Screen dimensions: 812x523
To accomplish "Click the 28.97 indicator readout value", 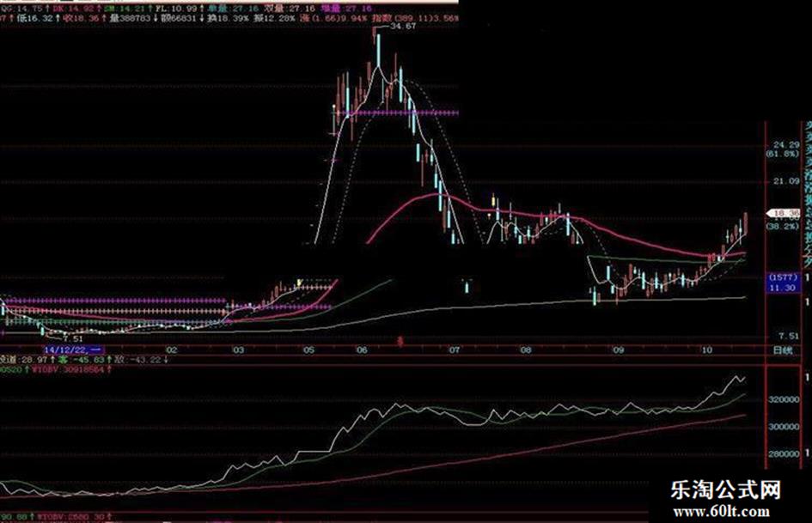I will point(36,359).
